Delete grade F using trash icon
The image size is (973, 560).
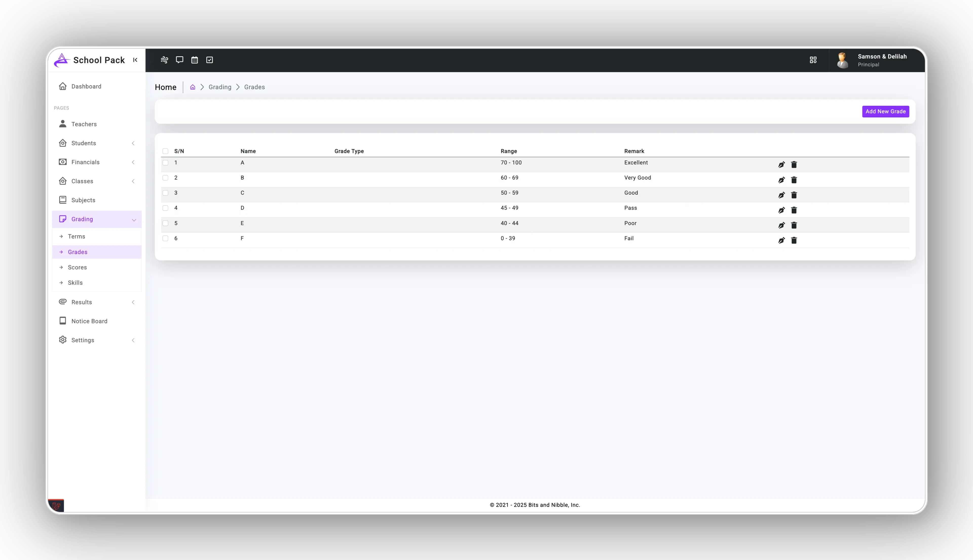794,240
